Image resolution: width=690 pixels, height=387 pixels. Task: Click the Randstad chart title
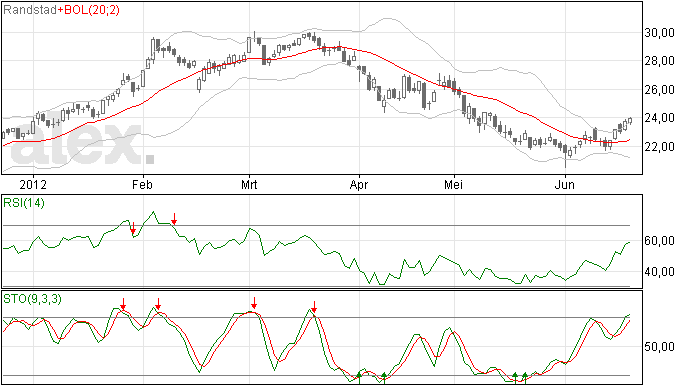[30, 10]
